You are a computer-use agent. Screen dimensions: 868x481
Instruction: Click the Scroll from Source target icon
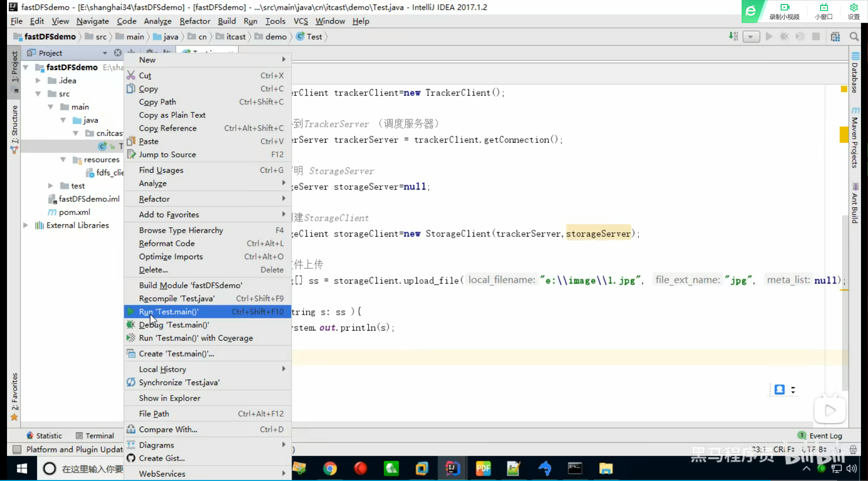click(x=118, y=52)
